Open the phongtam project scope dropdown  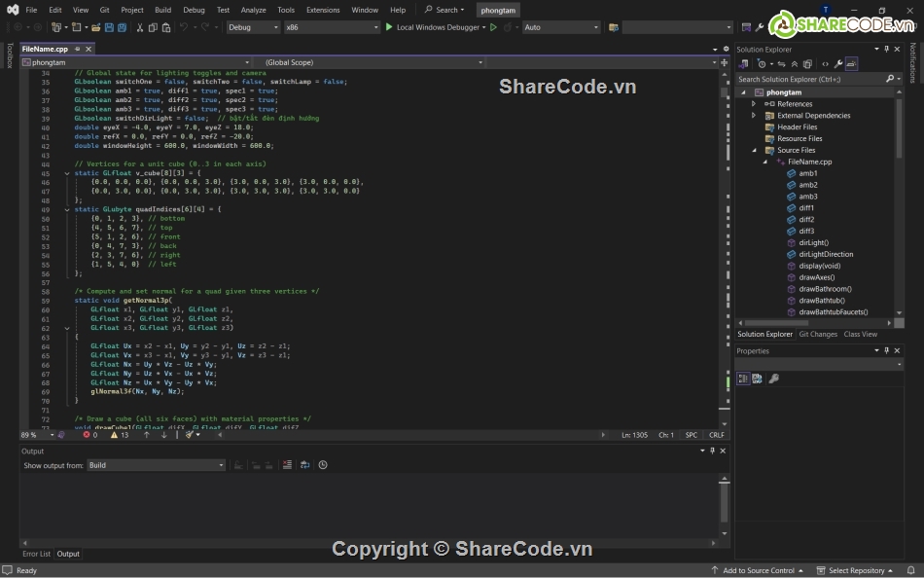tap(136, 62)
